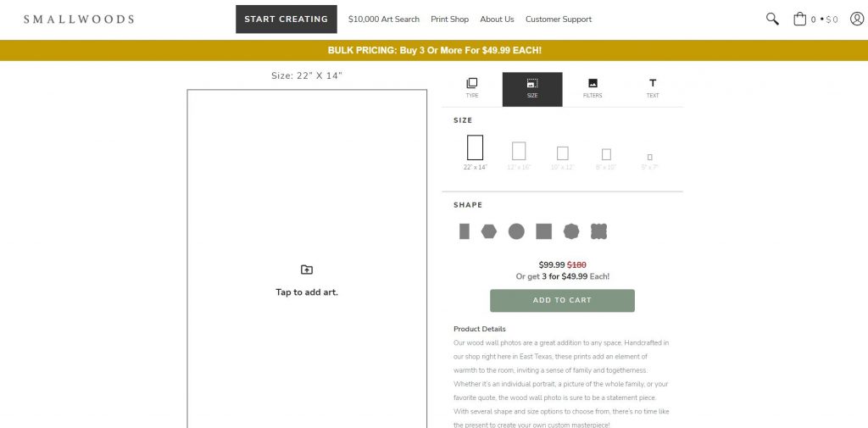Choose the 10" x 12" size option

pos(563,158)
